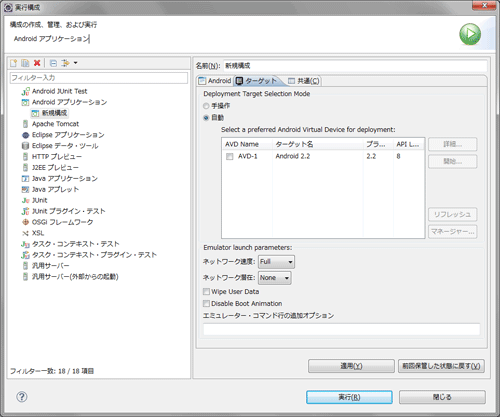Click the Java アプレット icon
Image resolution: width=500 pixels, height=417 pixels.
click(x=26, y=190)
